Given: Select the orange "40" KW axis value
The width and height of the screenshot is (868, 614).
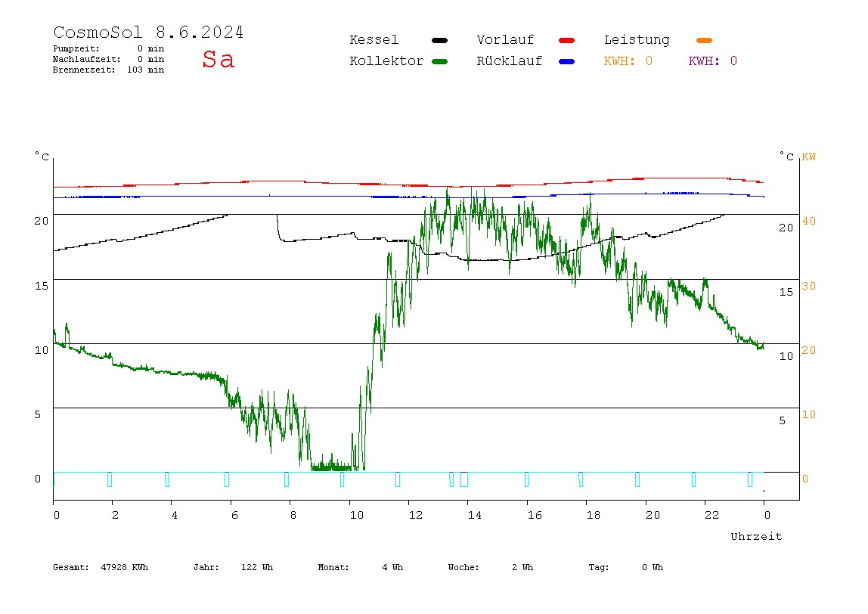Looking at the screenshot, I should coord(809,221).
